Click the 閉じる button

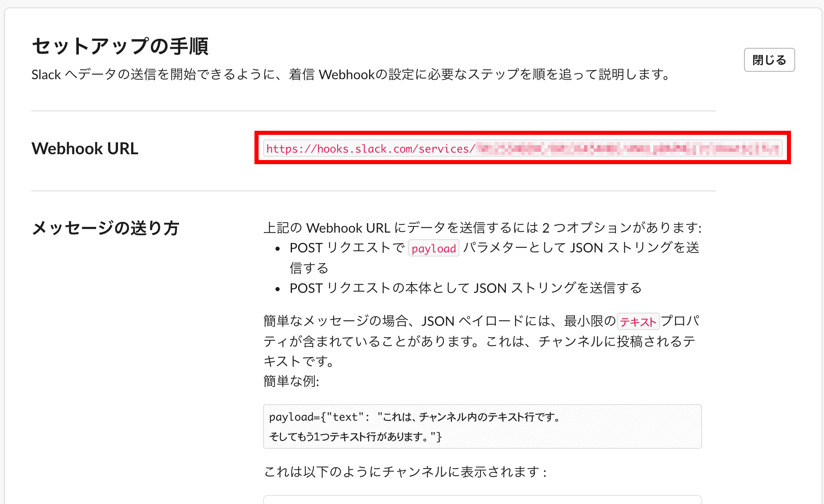coord(769,60)
